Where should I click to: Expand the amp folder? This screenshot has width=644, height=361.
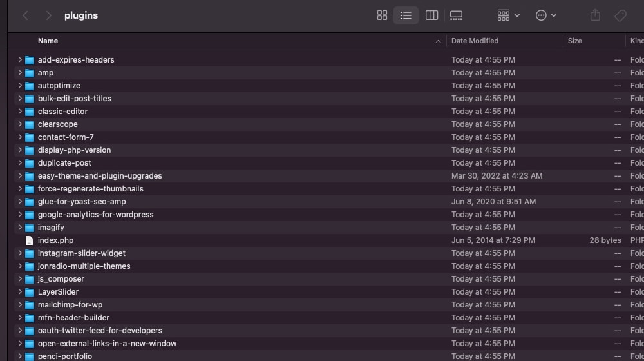pos(20,72)
